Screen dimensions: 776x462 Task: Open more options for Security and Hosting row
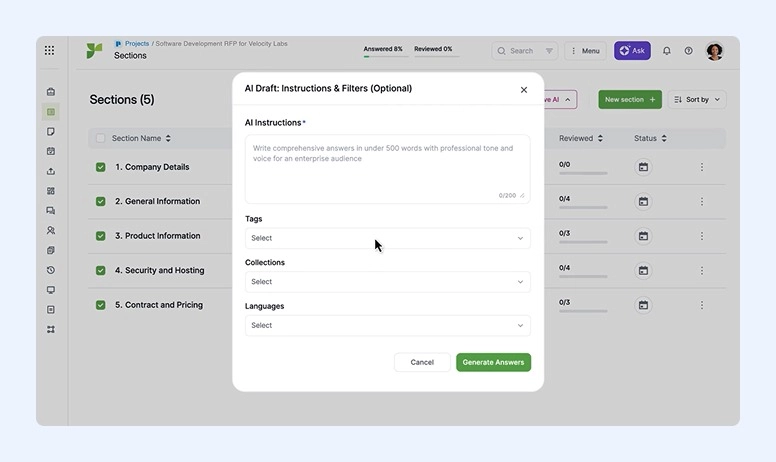click(702, 271)
